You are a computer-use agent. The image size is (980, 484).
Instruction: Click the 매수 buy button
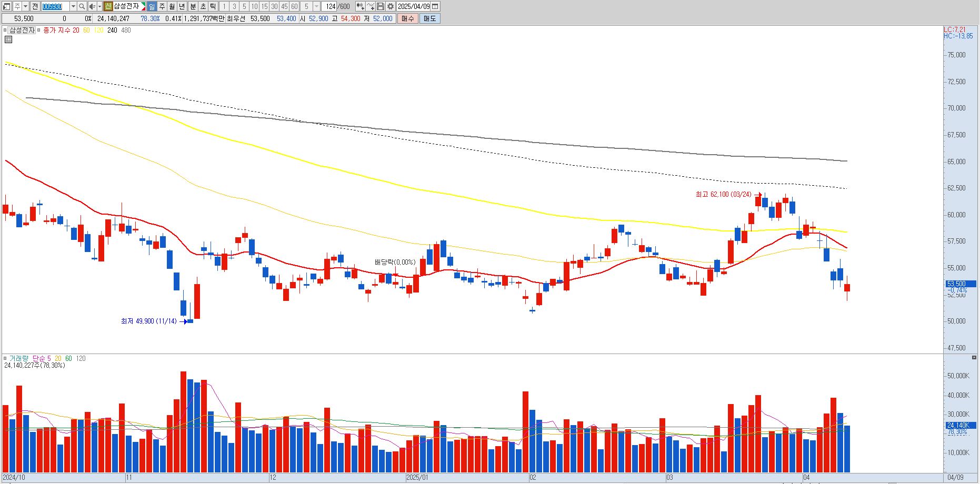click(x=407, y=18)
